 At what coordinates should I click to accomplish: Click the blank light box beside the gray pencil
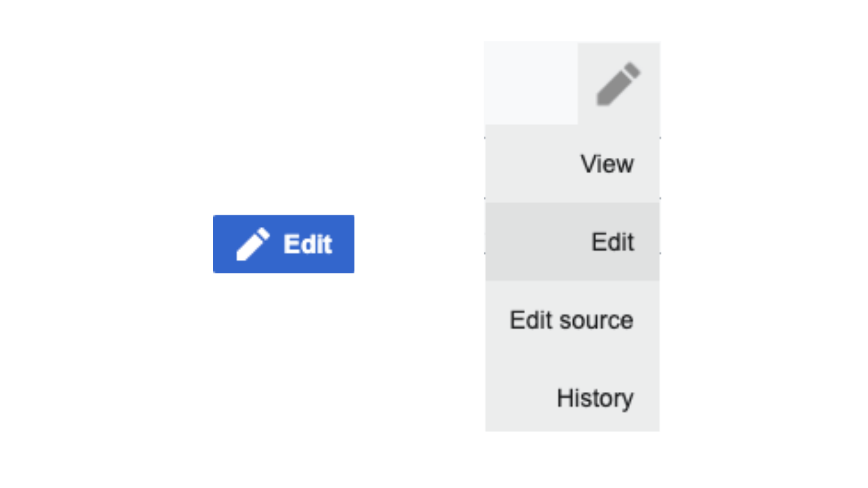coord(531,84)
